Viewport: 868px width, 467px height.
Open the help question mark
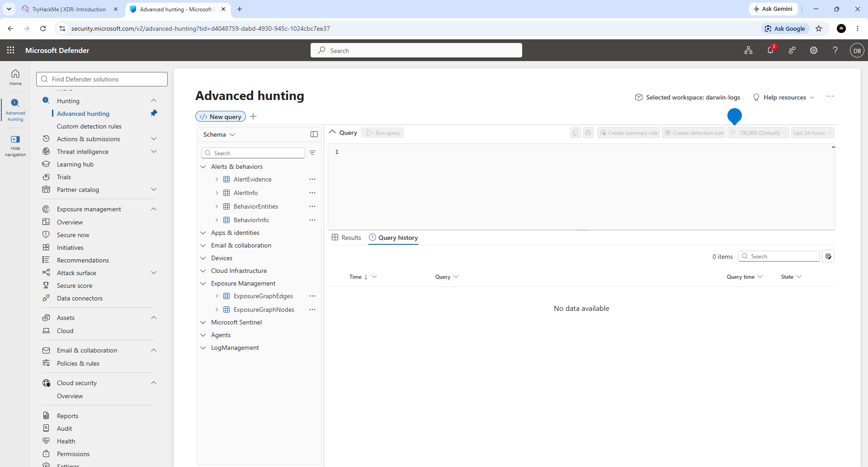tap(835, 50)
